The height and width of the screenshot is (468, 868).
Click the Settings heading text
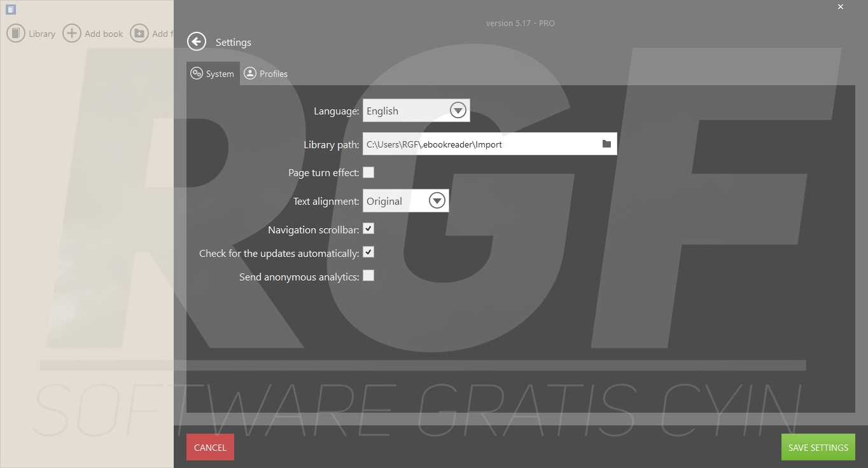point(234,42)
